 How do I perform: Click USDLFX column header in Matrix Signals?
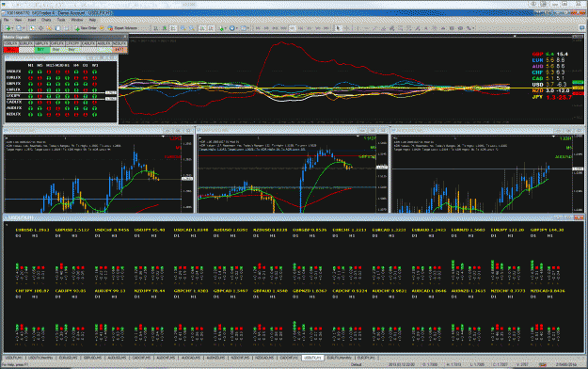tap(10, 44)
